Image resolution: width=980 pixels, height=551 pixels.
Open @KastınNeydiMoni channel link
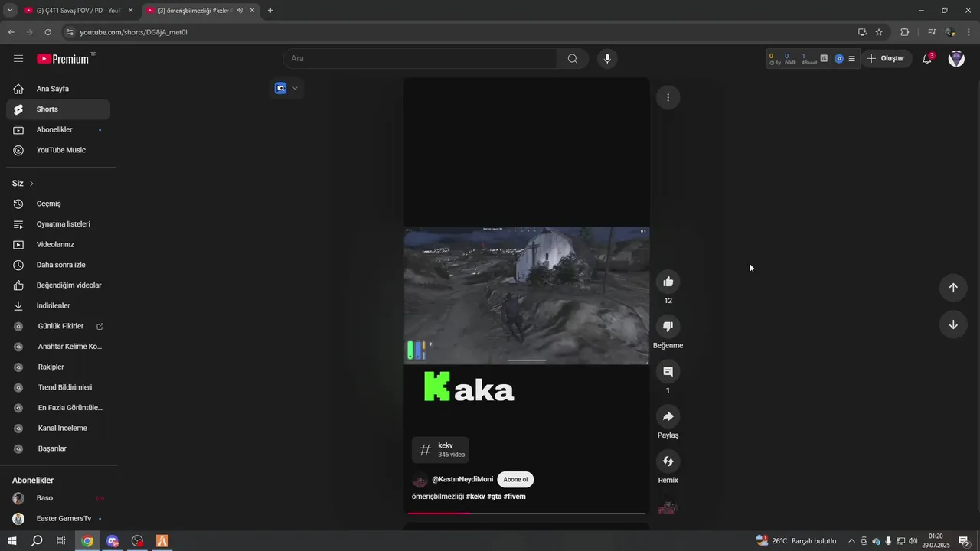coord(462,480)
